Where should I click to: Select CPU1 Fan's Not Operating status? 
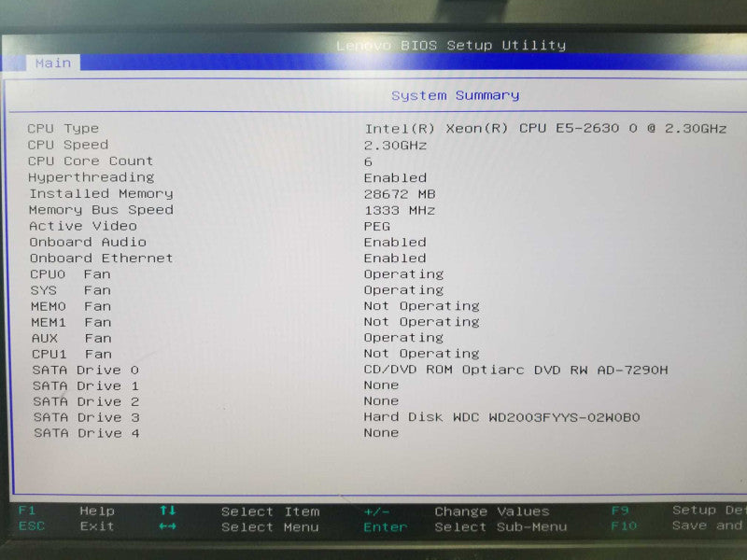click(422, 354)
